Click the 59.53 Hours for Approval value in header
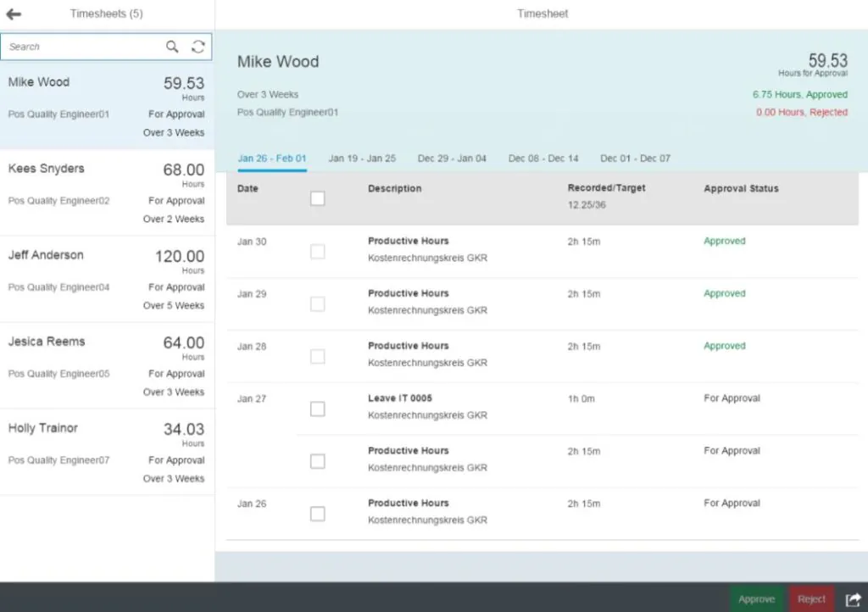This screenshot has height=612, width=868. click(x=827, y=60)
